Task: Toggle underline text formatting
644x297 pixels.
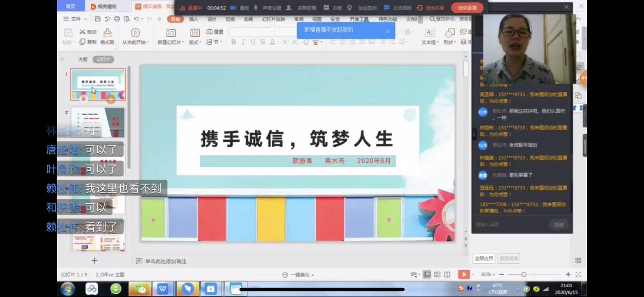Action: (253, 42)
